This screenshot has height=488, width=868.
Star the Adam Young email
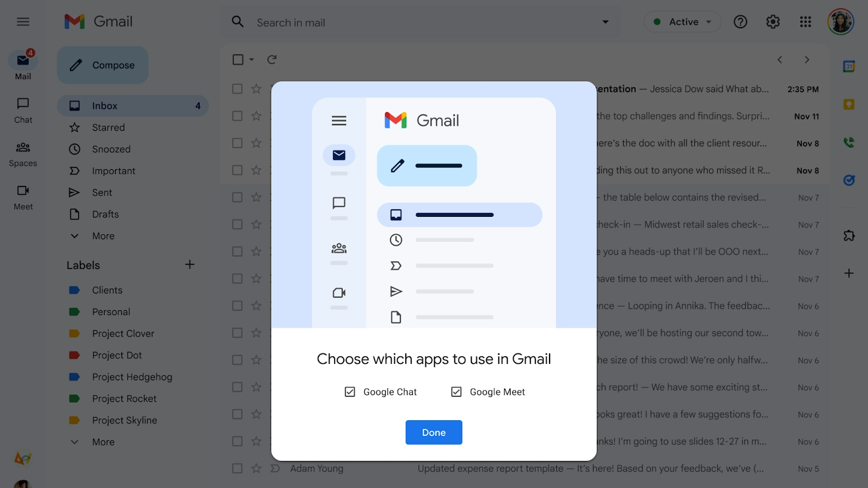(x=256, y=468)
